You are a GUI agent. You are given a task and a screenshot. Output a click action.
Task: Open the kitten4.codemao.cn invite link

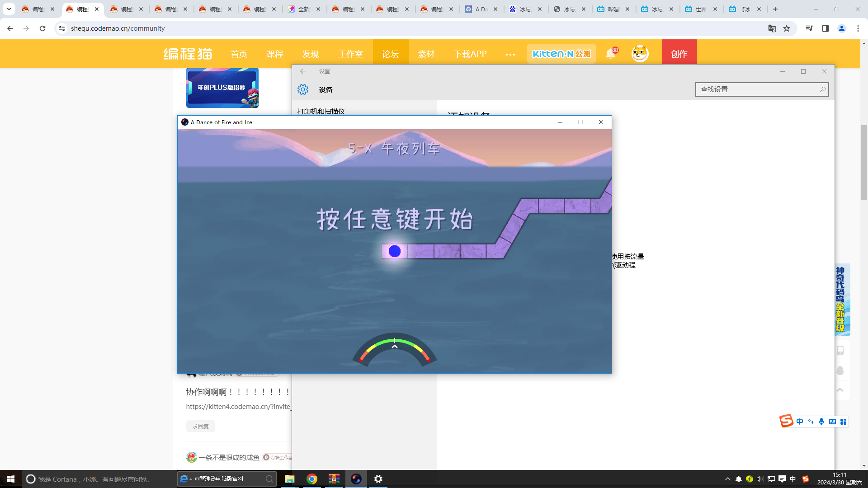[x=238, y=406]
